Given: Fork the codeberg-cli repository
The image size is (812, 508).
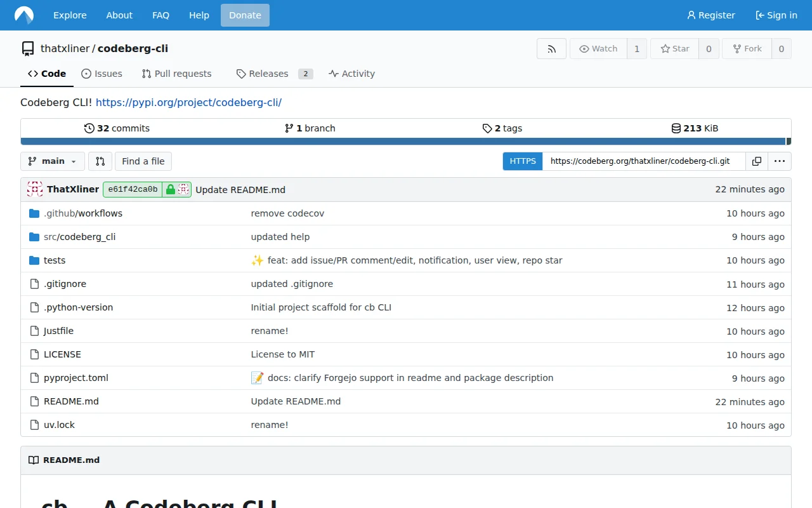Looking at the screenshot, I should click(x=747, y=49).
